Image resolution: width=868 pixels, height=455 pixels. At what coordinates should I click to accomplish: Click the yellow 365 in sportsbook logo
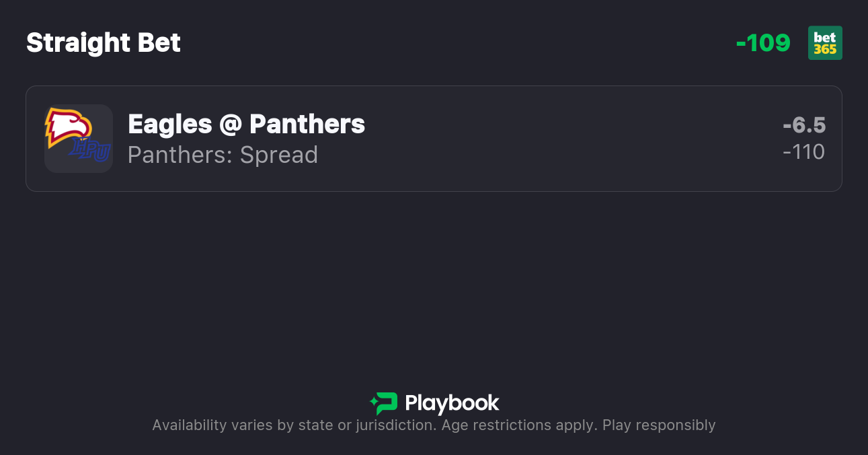[825, 49]
